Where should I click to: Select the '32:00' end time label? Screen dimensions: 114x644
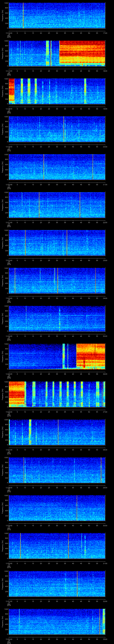[x=105, y=601]
